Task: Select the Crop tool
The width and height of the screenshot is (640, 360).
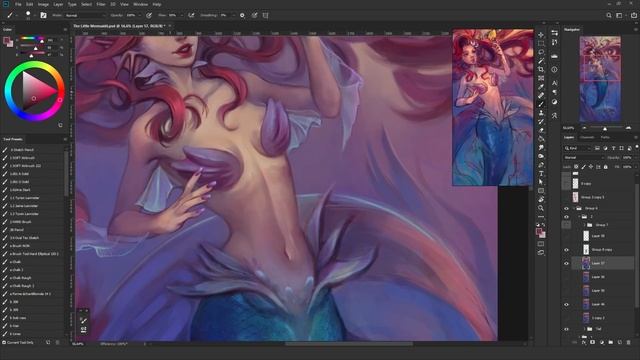Action: coord(541,69)
